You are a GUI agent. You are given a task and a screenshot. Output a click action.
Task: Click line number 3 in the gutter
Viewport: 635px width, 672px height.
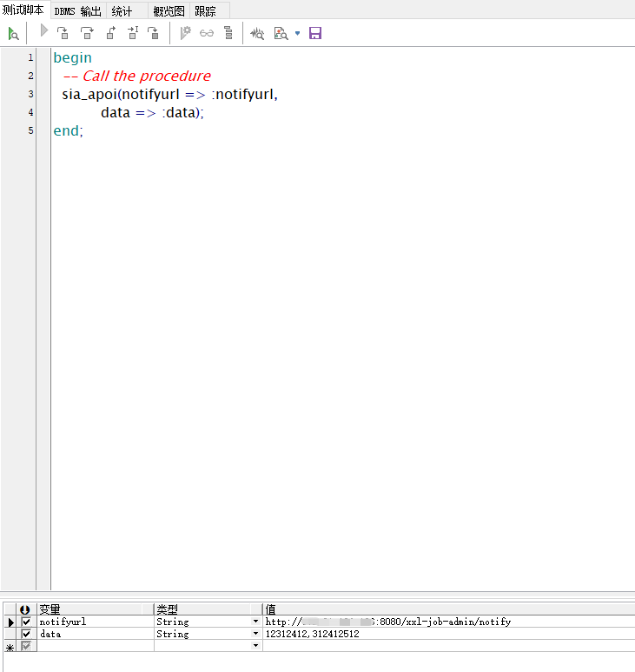(30, 94)
